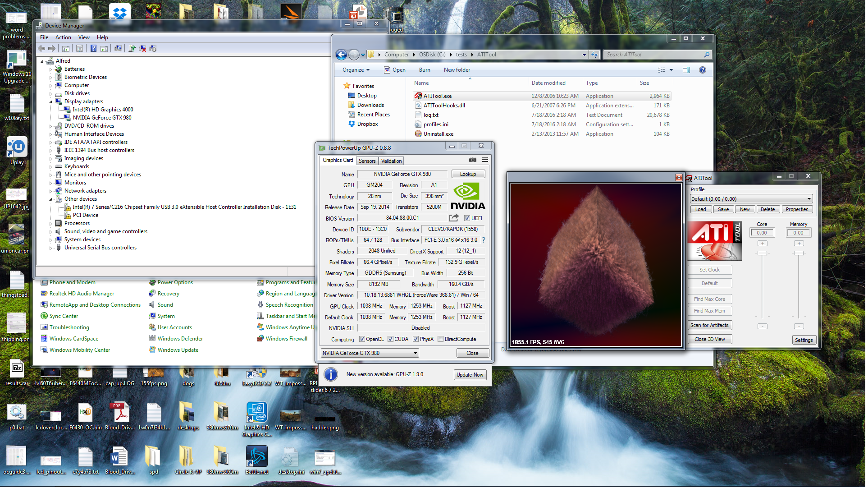868x488 pixels.
Task: Toggle the CUDA checkbox
Action: tap(392, 340)
